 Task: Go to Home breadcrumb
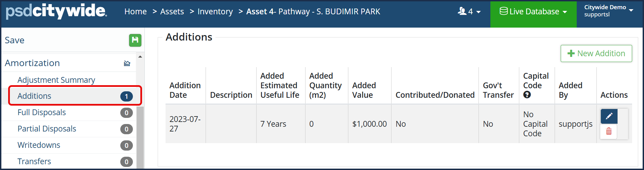point(136,12)
